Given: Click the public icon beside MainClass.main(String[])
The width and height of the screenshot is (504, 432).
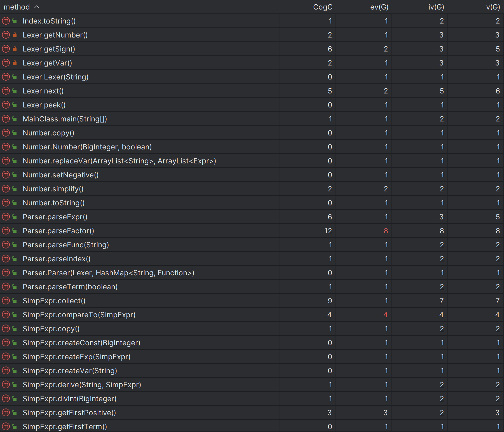Looking at the screenshot, I should 15,119.
